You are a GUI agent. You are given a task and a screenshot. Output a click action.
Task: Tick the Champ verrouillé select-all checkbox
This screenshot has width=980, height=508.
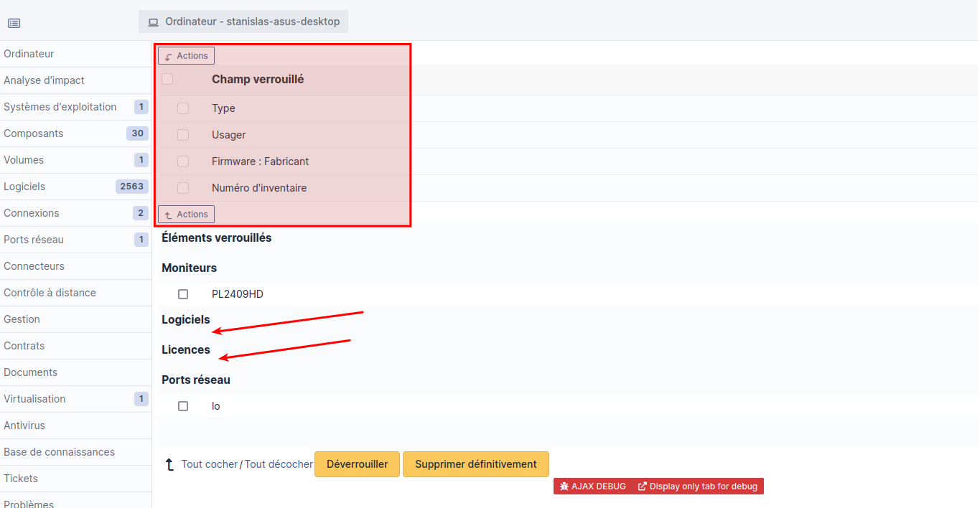coord(167,79)
